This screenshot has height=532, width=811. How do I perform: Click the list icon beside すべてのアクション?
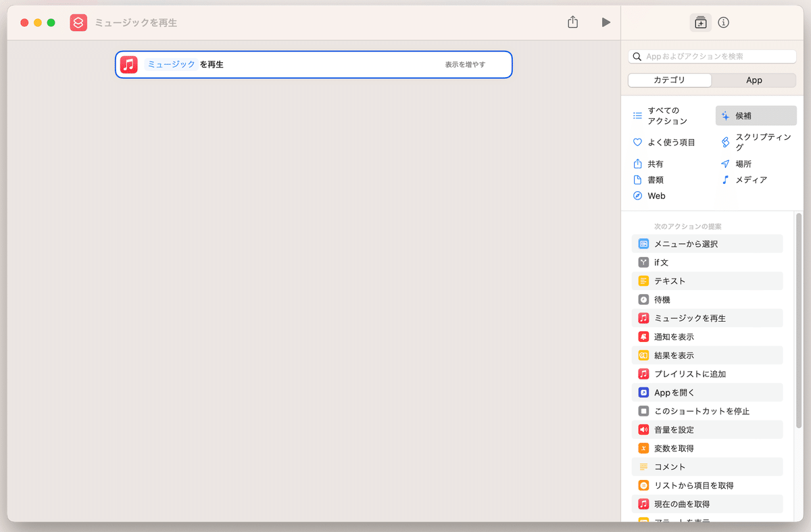(x=637, y=116)
